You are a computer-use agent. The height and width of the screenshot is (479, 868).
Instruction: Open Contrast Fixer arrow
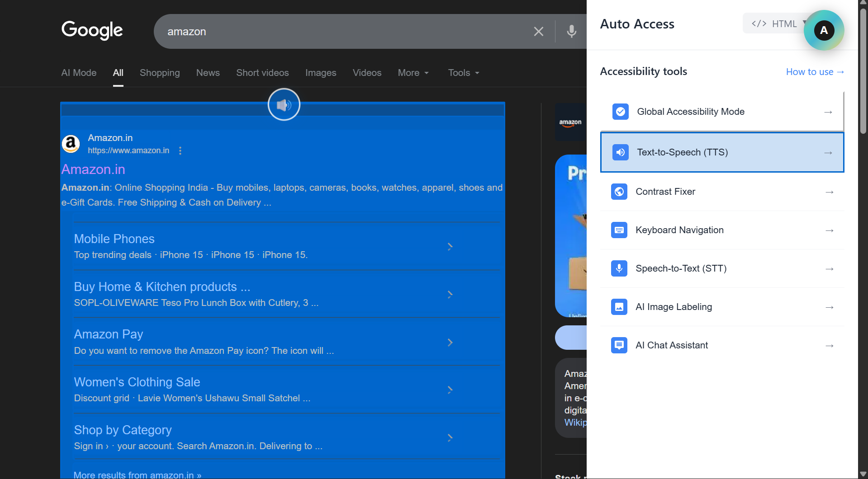pos(830,192)
